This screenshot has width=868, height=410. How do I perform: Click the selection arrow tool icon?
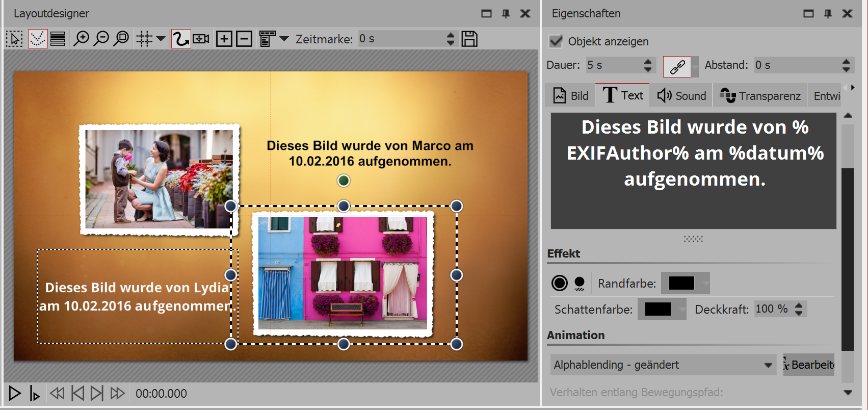click(14, 39)
